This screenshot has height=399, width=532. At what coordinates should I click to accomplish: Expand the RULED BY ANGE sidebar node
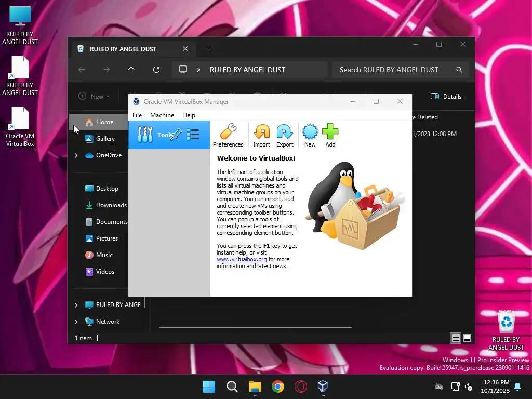click(76, 305)
